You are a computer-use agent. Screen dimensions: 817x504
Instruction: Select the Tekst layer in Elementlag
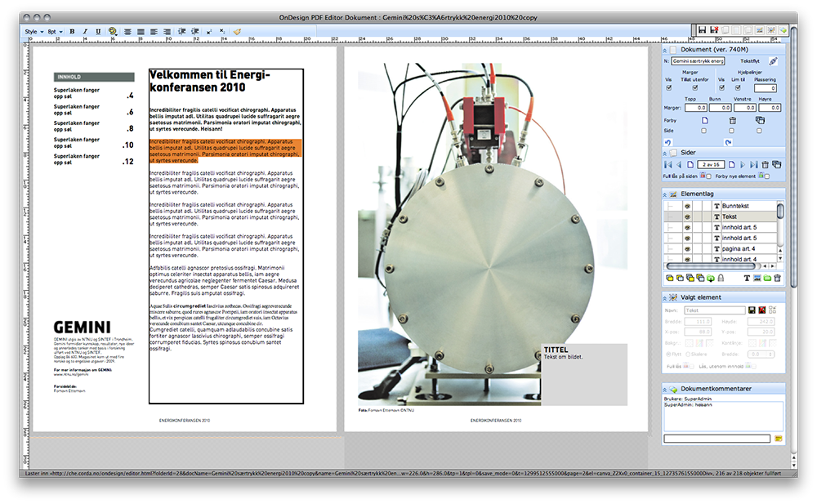(729, 216)
